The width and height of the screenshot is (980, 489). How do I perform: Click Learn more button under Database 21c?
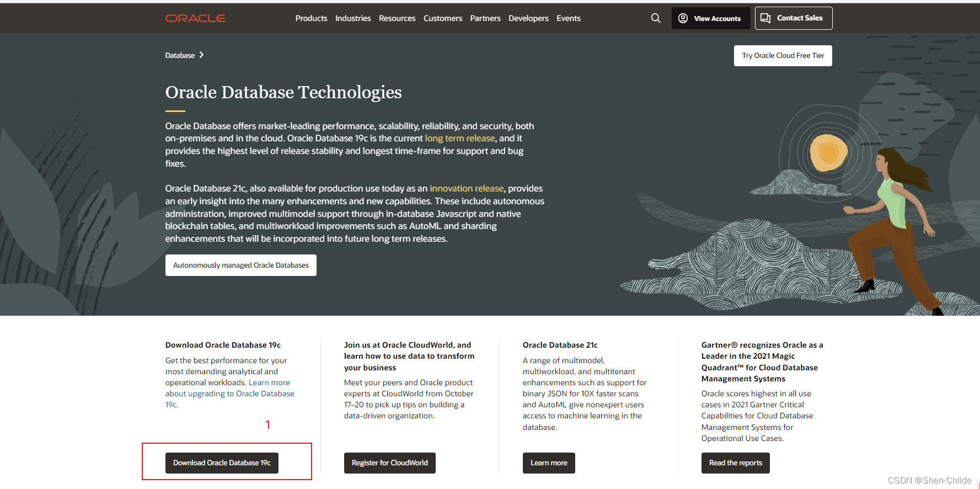point(549,463)
